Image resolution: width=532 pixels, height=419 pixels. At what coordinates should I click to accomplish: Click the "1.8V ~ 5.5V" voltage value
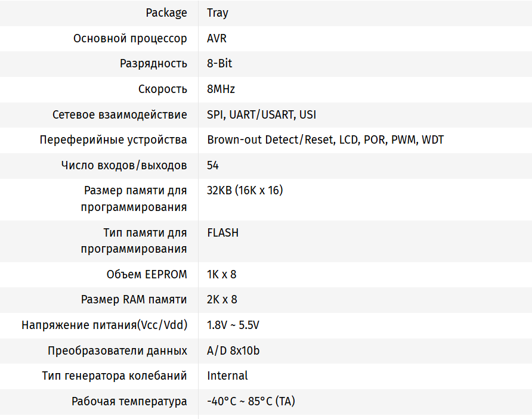(x=233, y=325)
